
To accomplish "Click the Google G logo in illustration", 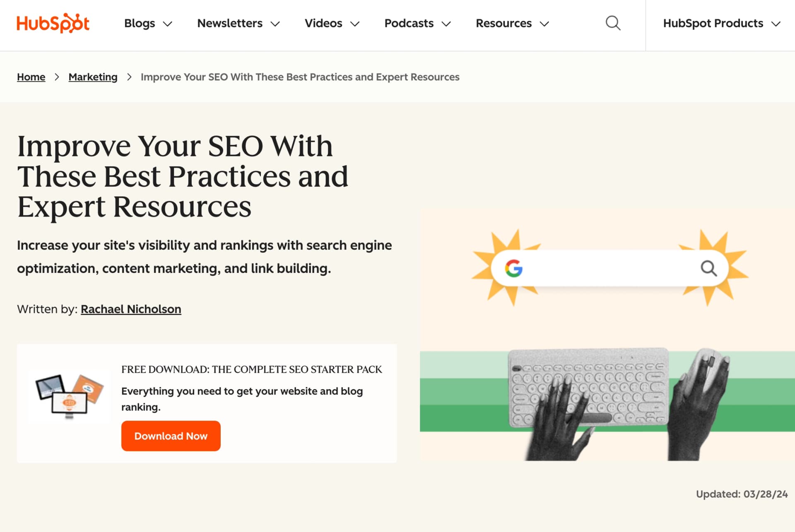I will (513, 268).
